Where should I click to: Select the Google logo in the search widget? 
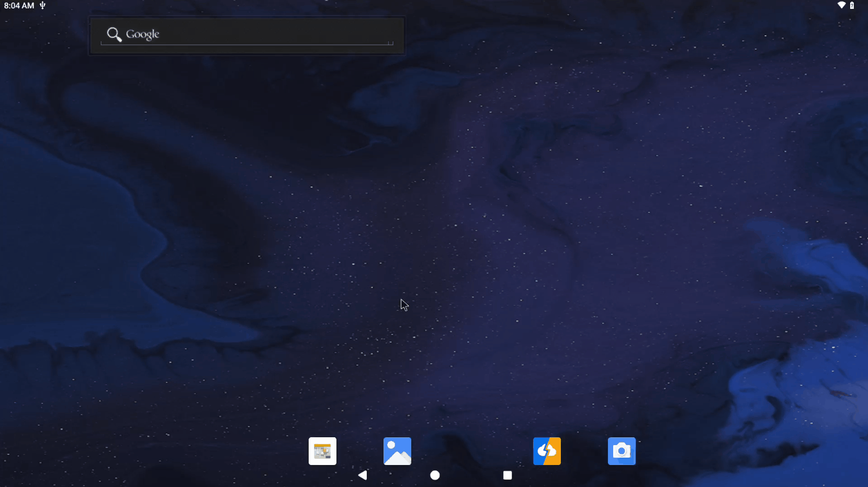[x=142, y=34]
